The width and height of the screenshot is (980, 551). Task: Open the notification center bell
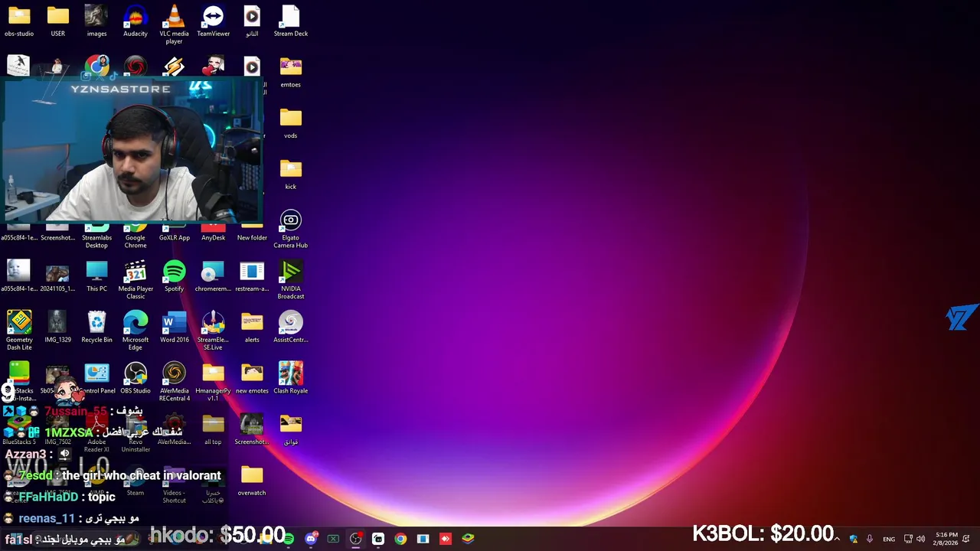tap(966, 539)
